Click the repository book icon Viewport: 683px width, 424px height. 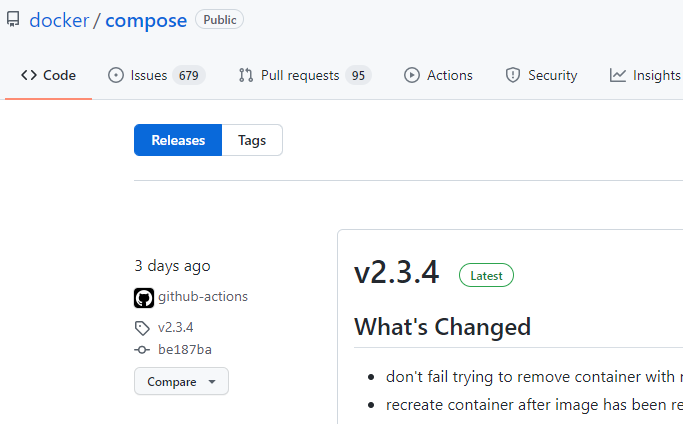[x=13, y=20]
